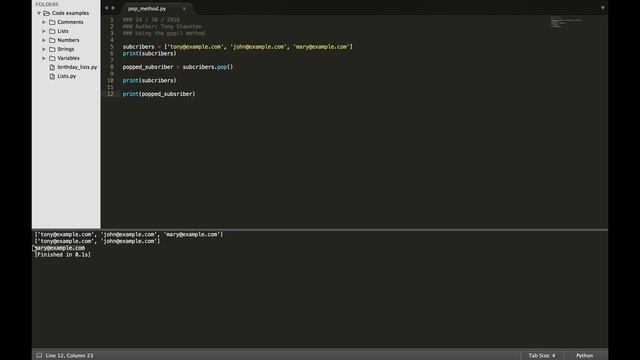Click the popped_subsriber variable on line 8
The width and height of the screenshot is (640, 360).
[148, 67]
